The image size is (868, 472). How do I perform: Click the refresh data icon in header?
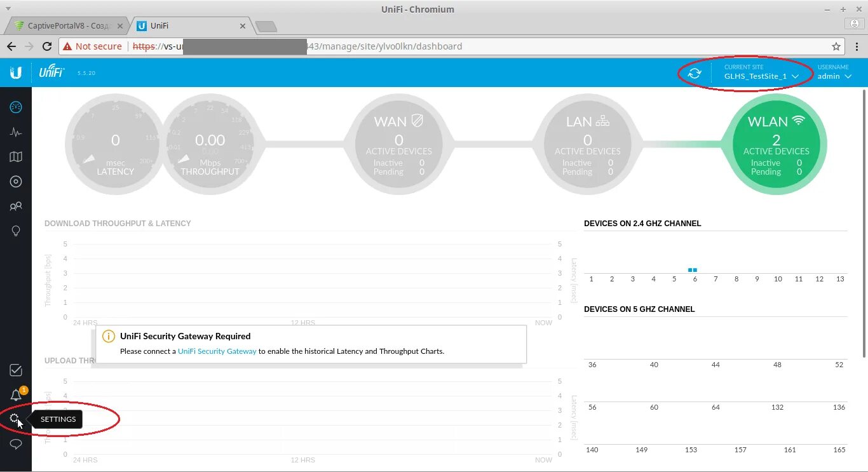[695, 73]
